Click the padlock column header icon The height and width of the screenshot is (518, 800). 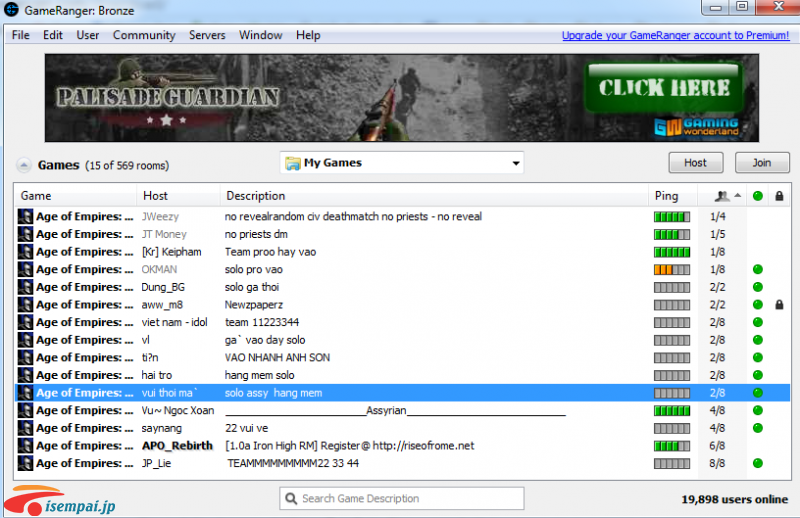click(779, 196)
